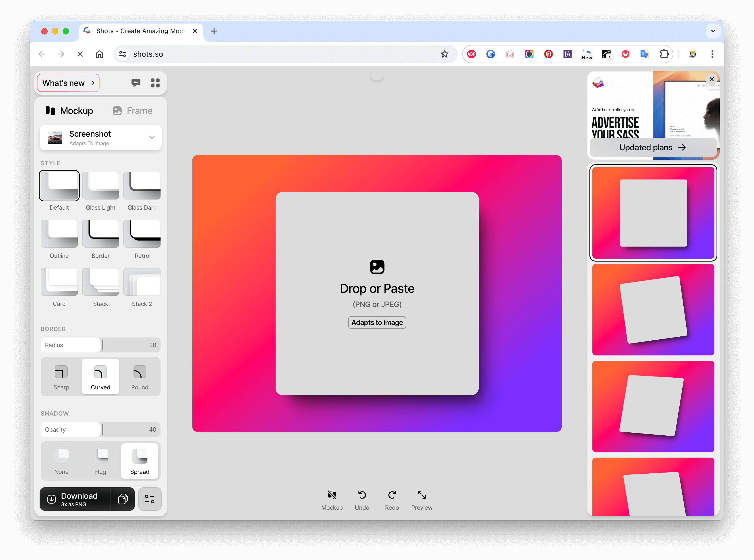Adjust the shadow Opacity slider
The image size is (754, 560).
[x=100, y=430]
